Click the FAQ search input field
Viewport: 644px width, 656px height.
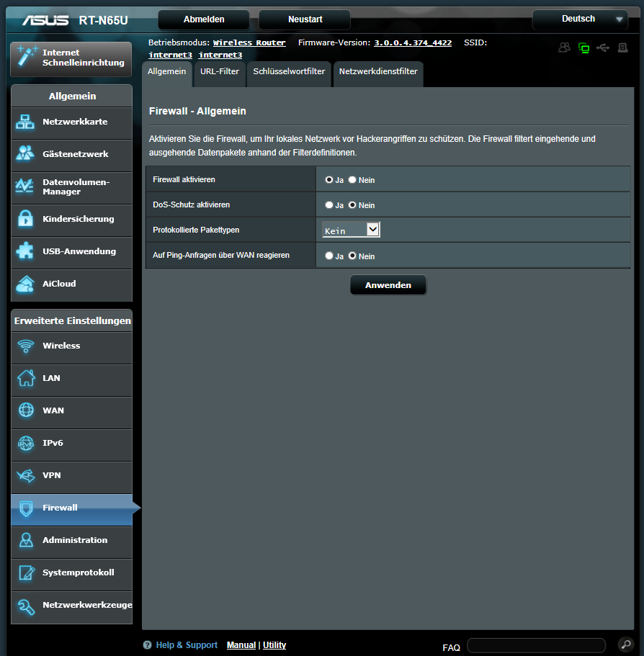(536, 645)
